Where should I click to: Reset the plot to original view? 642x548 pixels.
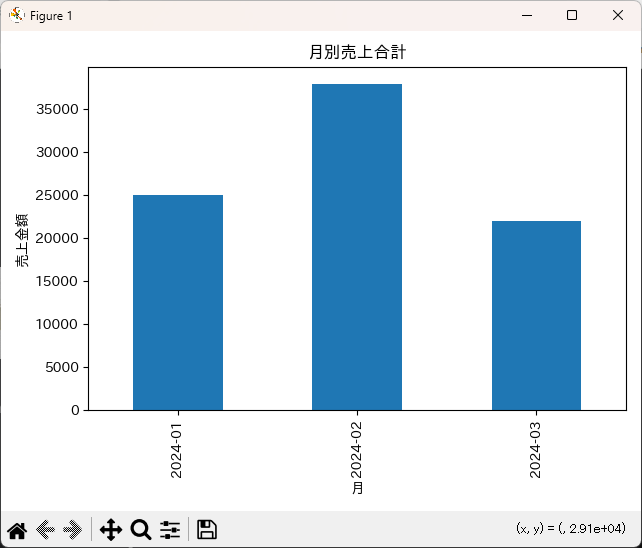click(x=17, y=530)
